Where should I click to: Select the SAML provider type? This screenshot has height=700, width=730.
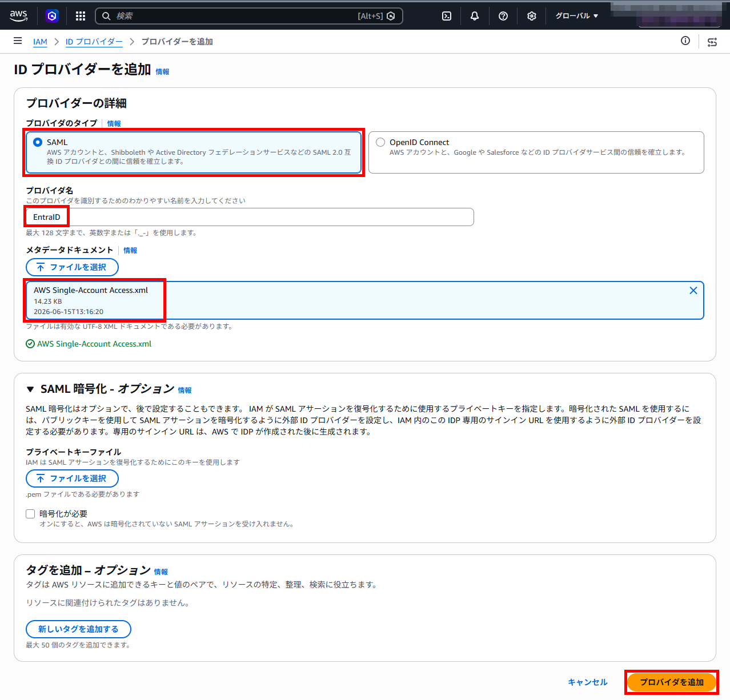click(x=194, y=152)
